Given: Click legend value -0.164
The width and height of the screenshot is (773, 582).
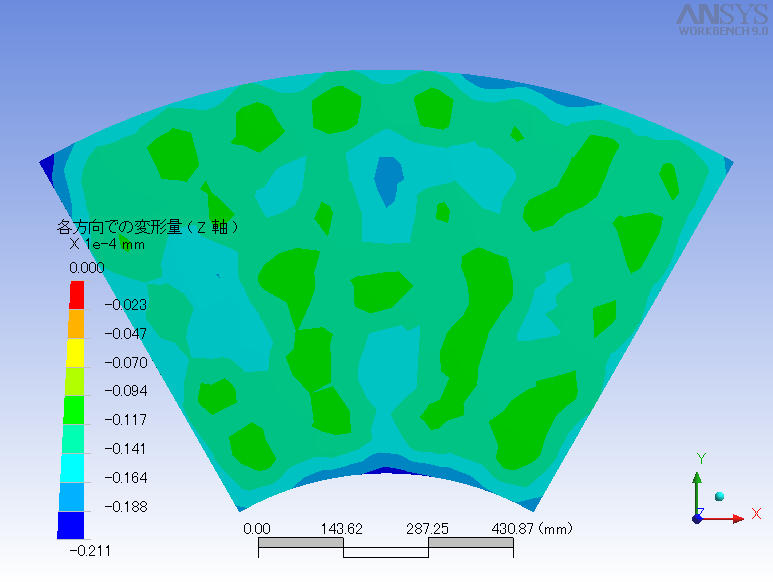Looking at the screenshot, I should point(126,478).
